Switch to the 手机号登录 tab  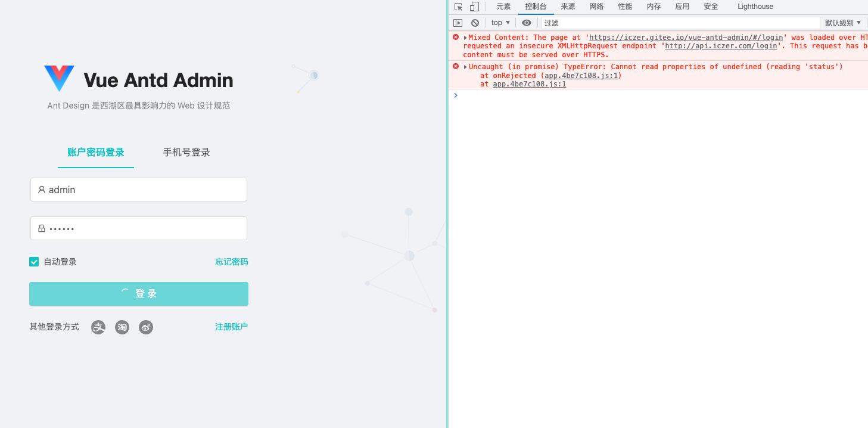[x=186, y=152]
